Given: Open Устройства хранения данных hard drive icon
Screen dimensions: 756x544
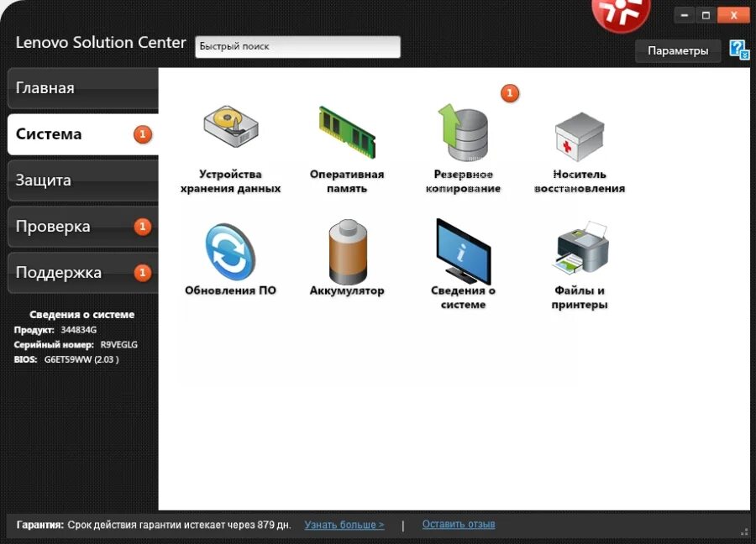Looking at the screenshot, I should [x=231, y=127].
